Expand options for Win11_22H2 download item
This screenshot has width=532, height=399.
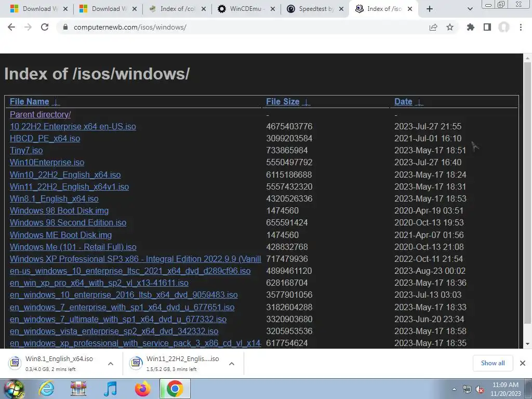click(232, 363)
